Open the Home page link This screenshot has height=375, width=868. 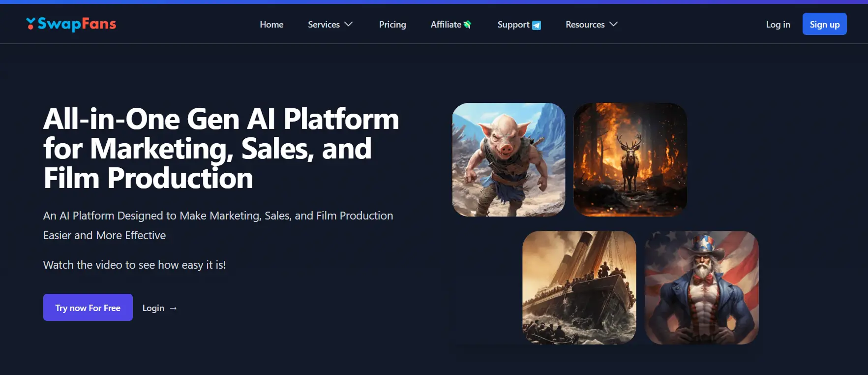(x=271, y=24)
